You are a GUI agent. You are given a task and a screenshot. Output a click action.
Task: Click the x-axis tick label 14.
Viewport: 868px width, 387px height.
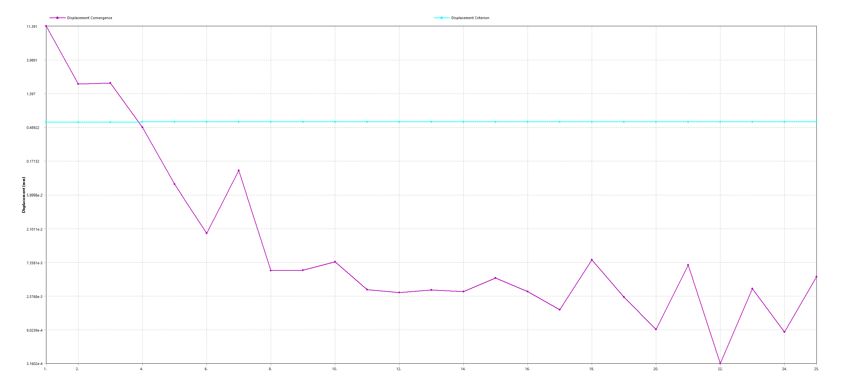point(463,369)
